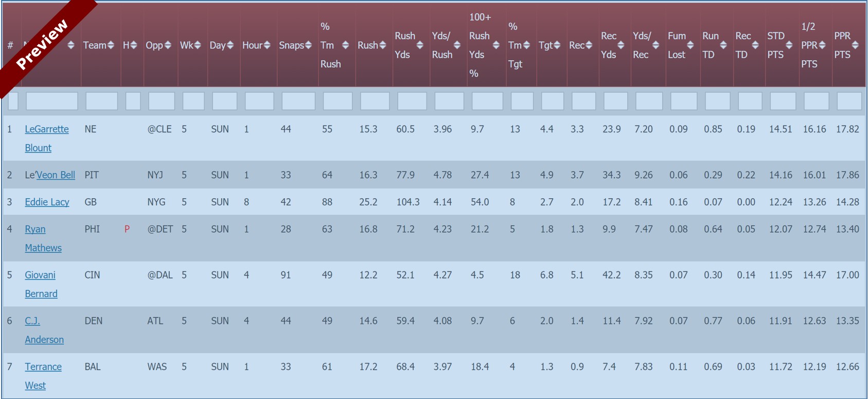Click the Opp column sort icon
The image size is (868, 399).
click(x=168, y=45)
